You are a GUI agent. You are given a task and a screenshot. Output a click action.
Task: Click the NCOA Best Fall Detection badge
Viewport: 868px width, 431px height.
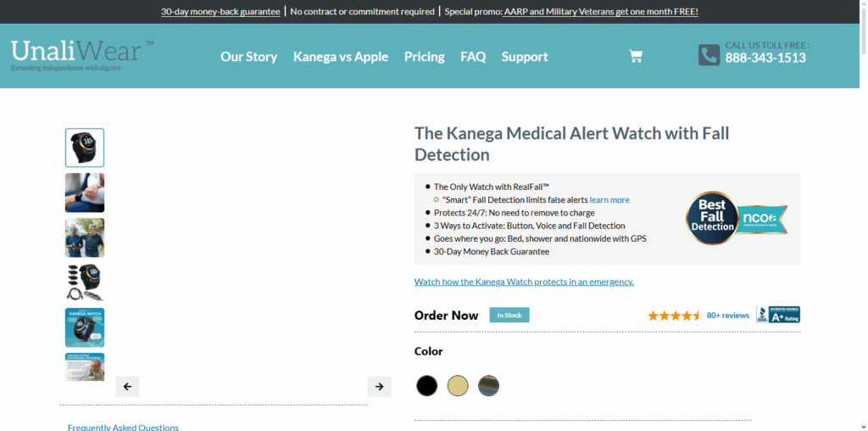point(737,218)
